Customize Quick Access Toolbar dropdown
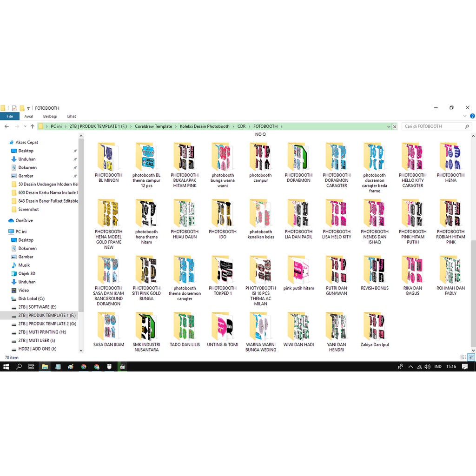476x476 pixels. tap(28, 108)
